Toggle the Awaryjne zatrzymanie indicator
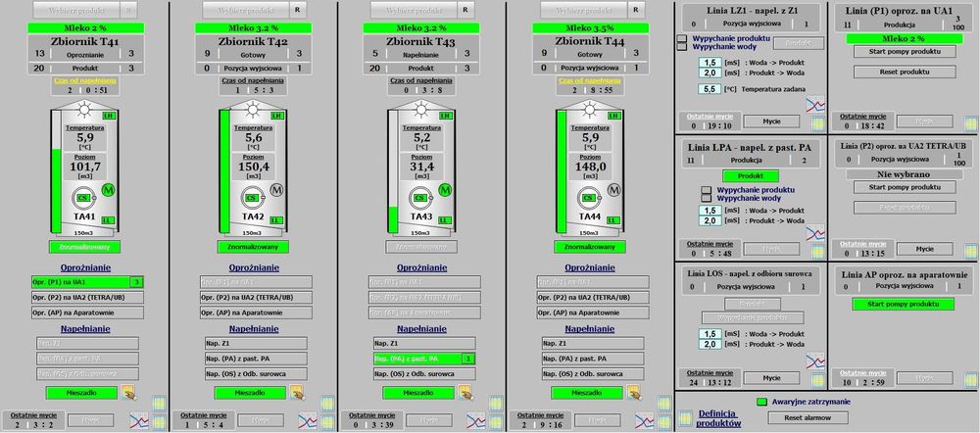This screenshot has width=980, height=433. click(x=761, y=402)
